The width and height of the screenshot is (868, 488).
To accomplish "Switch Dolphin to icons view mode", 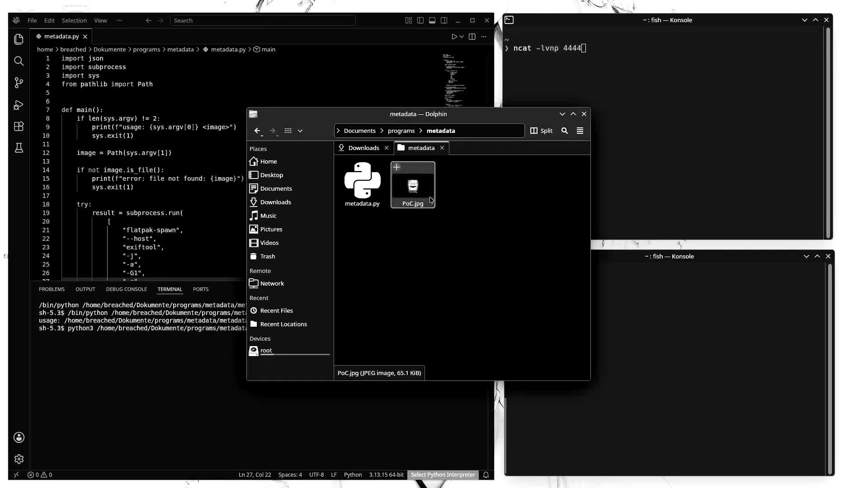I will (x=288, y=131).
